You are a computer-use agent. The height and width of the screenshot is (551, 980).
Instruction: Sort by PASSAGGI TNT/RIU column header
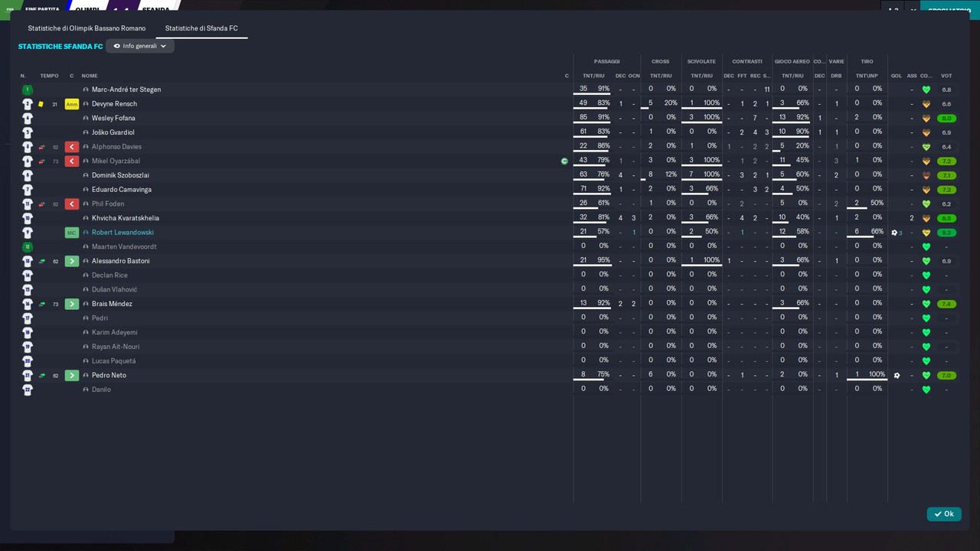pos(593,76)
